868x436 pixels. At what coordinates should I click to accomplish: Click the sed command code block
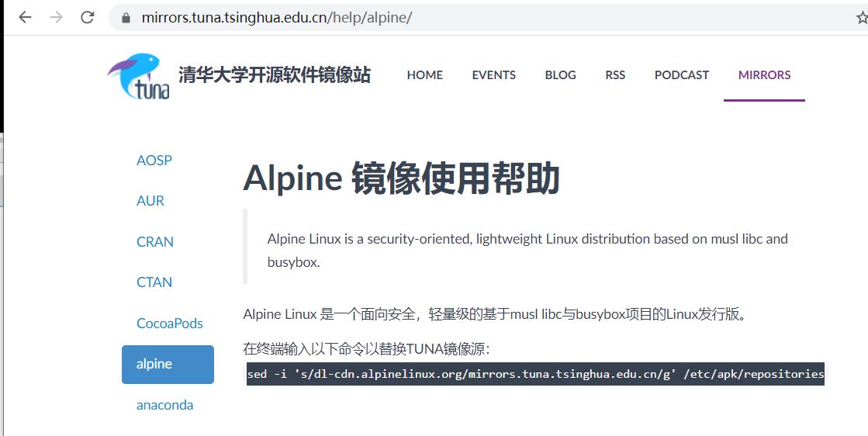click(x=535, y=374)
